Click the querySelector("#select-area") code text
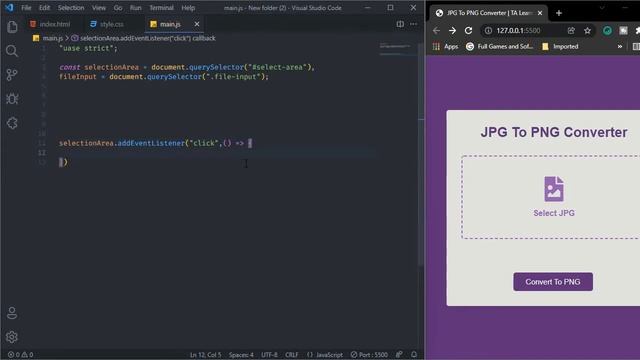Screen dimensions: 640x360 (x=251, y=67)
